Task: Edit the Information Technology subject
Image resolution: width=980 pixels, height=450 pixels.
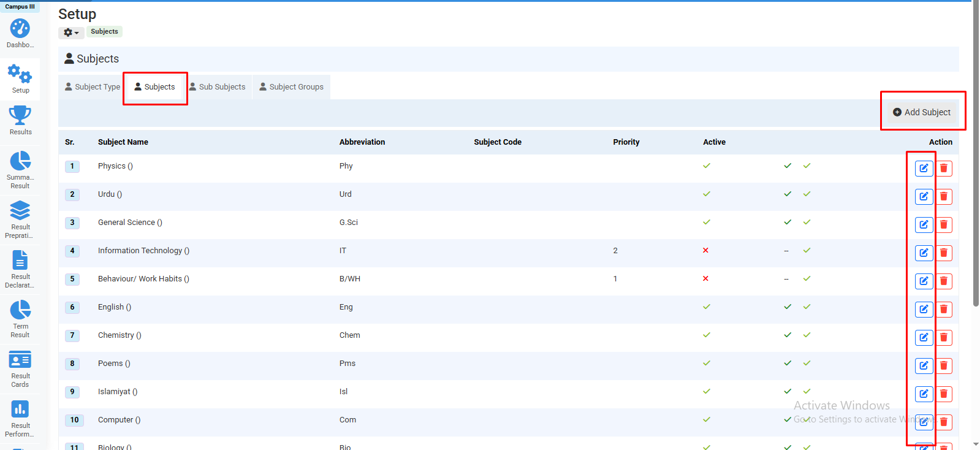Action: 924,253
